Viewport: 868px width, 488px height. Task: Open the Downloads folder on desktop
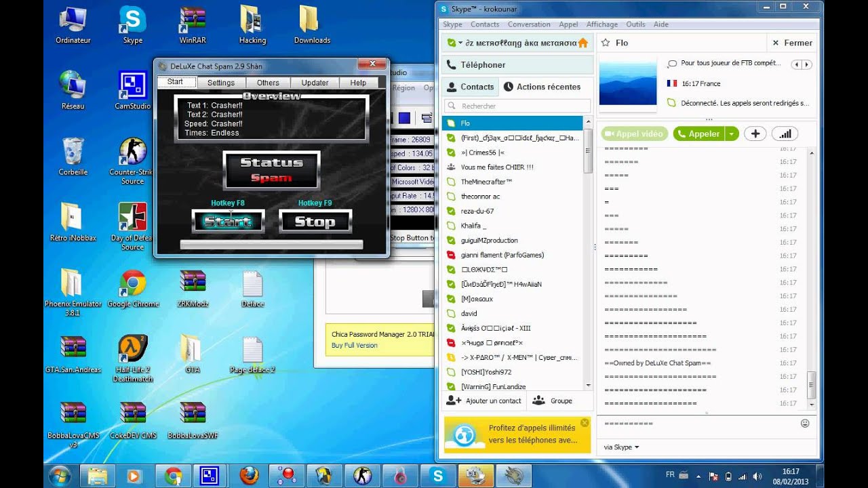312,25
